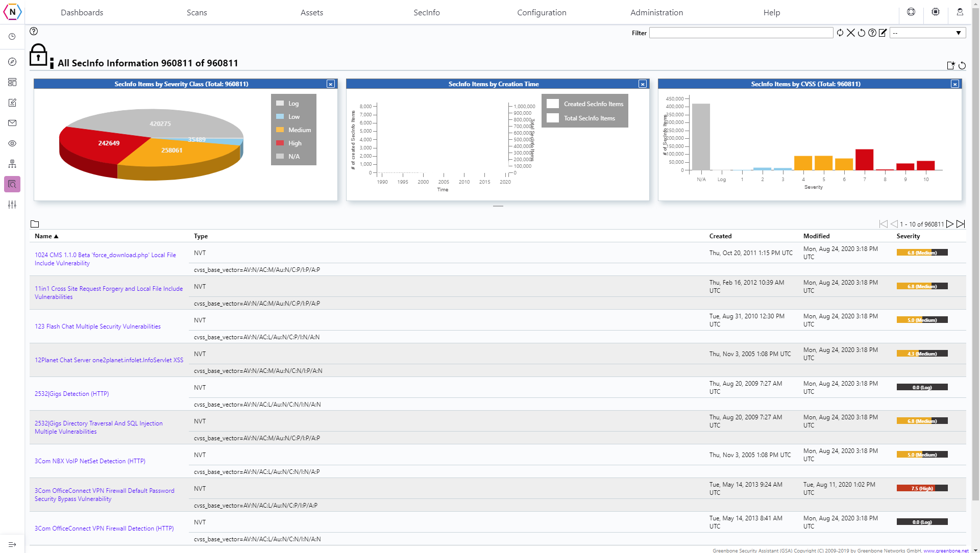This screenshot has width=980, height=553.
Task: Open the sliders settings sidebar icon
Action: [x=12, y=205]
